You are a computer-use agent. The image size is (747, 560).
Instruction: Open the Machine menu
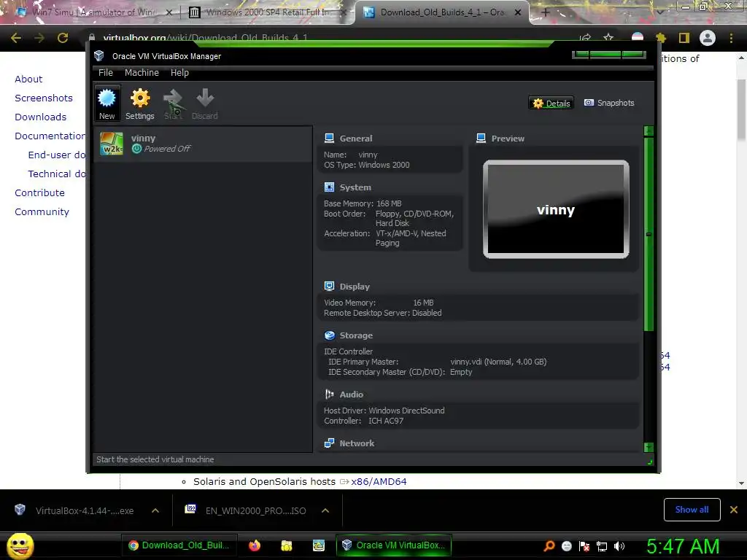tap(142, 73)
